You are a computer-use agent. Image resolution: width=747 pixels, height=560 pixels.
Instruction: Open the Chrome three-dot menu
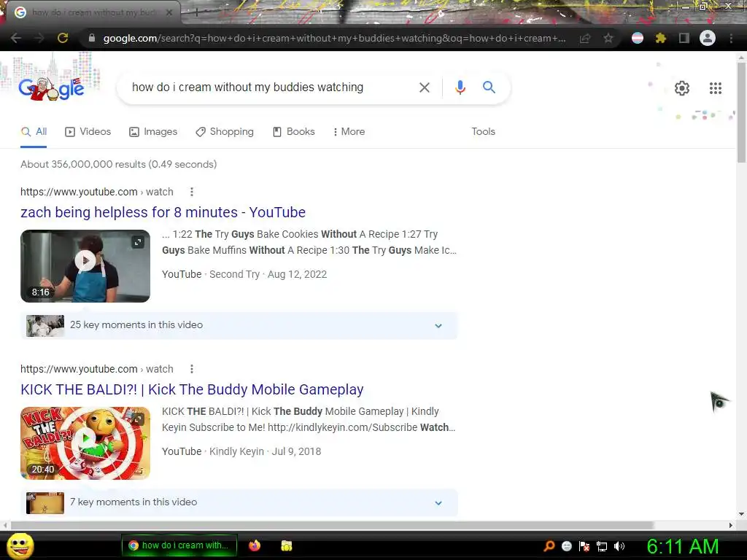pyautogui.click(x=731, y=38)
